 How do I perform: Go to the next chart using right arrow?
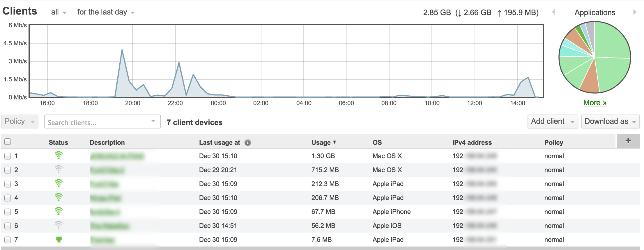pyautogui.click(x=635, y=12)
